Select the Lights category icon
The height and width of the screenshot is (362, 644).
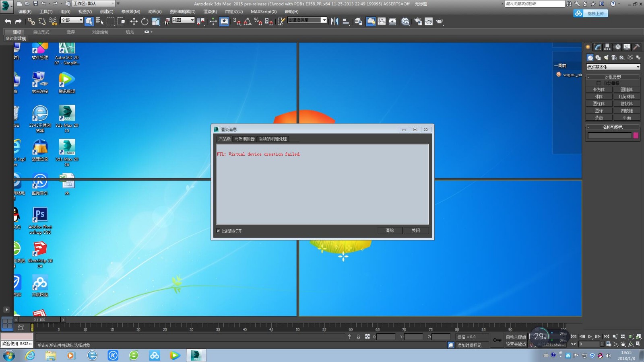(x=606, y=58)
